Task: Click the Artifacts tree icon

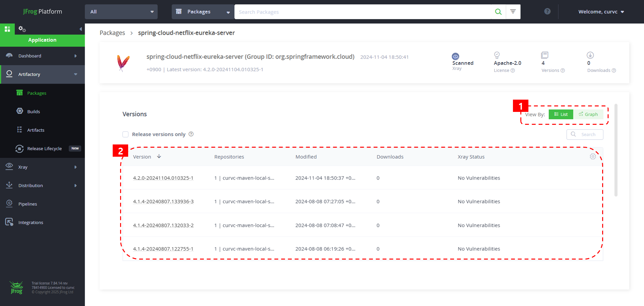Action: point(20,130)
